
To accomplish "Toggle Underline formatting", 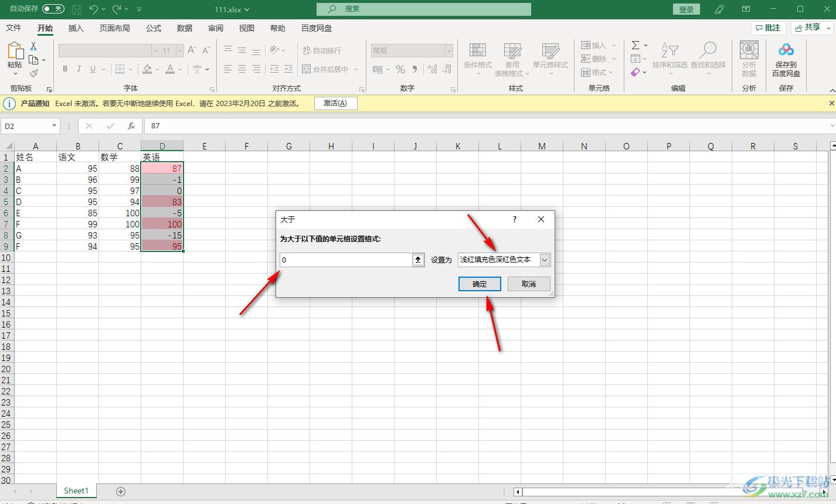I will [x=93, y=69].
